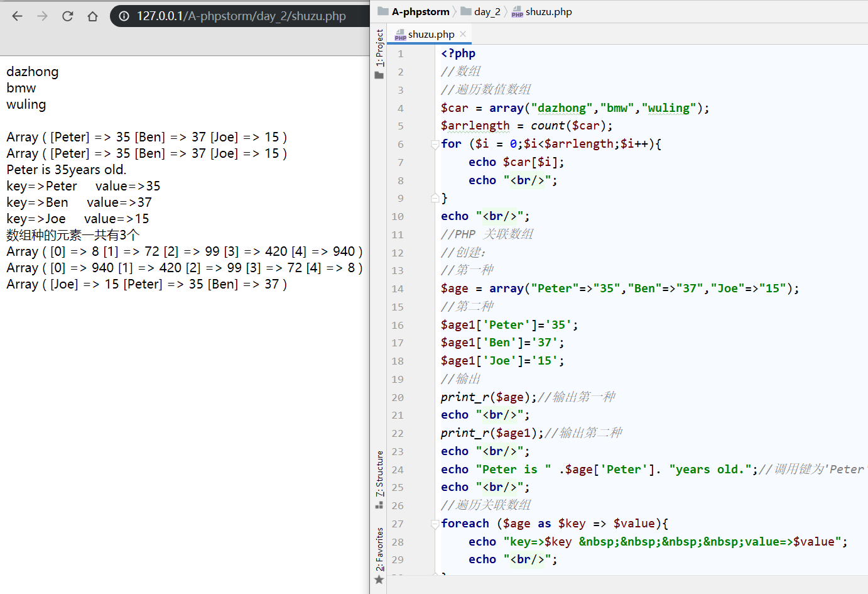Screen dimensions: 868x594
Task: Click line number 14 in the gutter
Action: 398,289
